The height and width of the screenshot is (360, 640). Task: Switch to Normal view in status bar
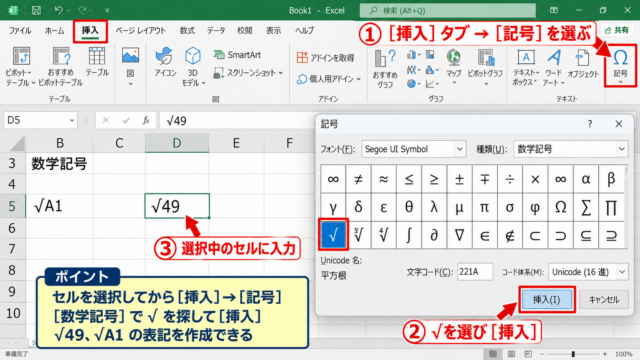coord(493,354)
